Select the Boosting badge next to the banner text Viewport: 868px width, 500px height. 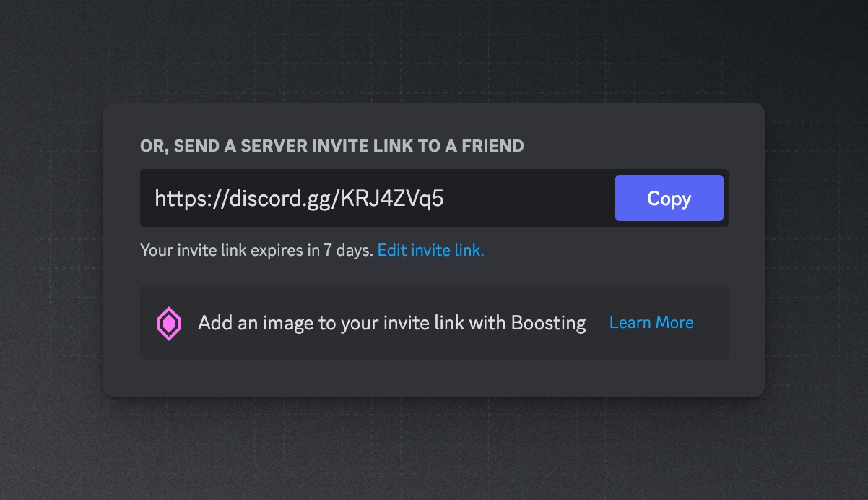pyautogui.click(x=168, y=323)
